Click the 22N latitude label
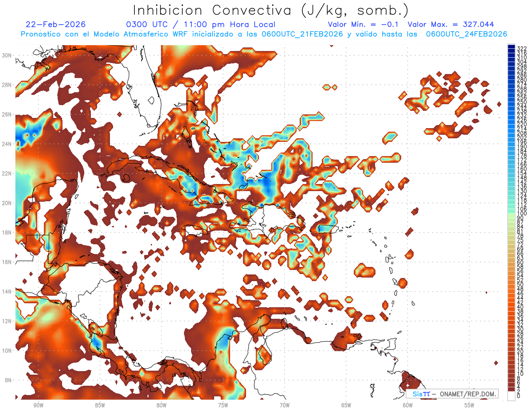The image size is (532, 411). [x=7, y=173]
